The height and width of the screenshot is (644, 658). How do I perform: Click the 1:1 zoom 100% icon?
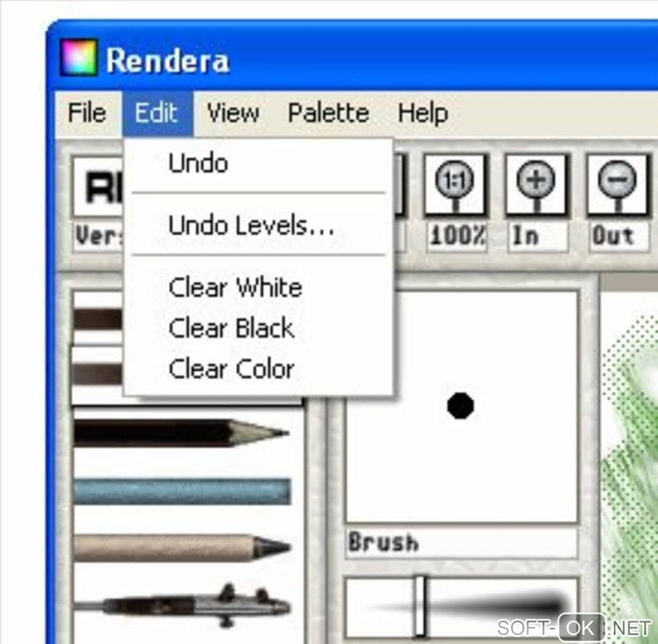tap(455, 186)
